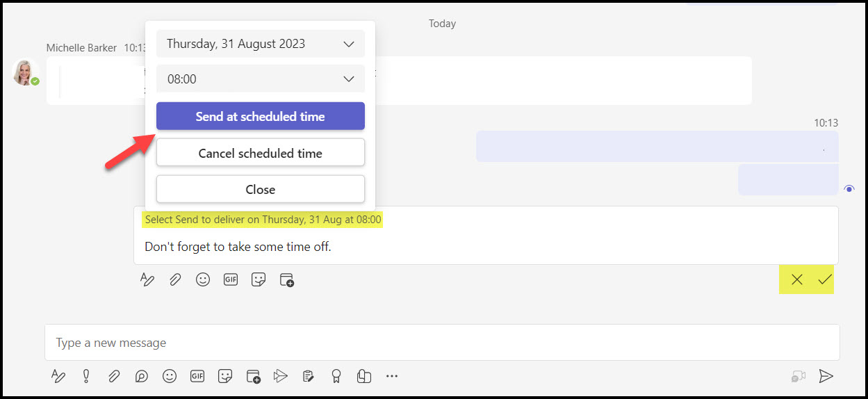This screenshot has width=868, height=399.
Task: Open the 08:00 time dropdown
Action: click(261, 79)
